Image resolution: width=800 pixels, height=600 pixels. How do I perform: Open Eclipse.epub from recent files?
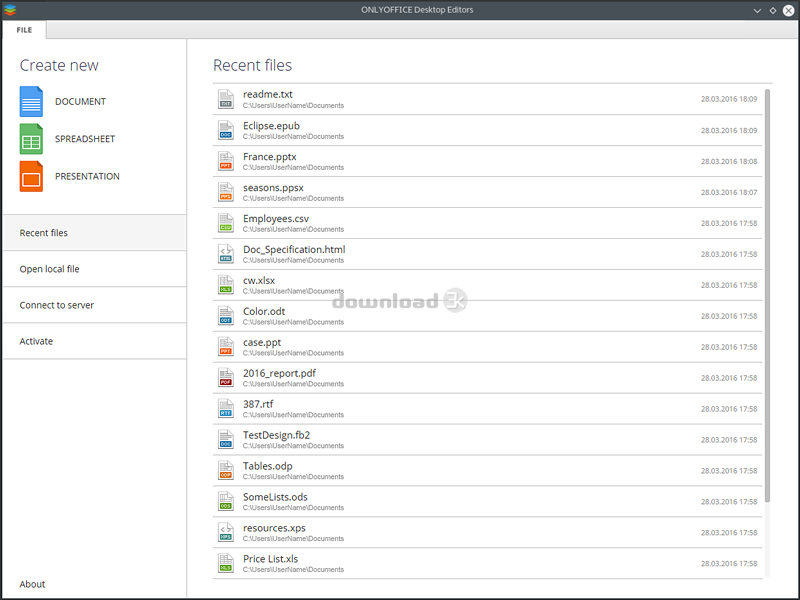[x=488, y=130]
